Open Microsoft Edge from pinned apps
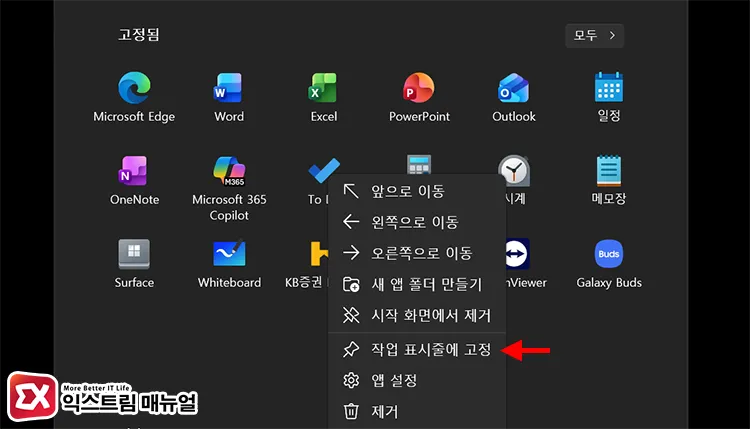The image size is (750, 429). click(x=134, y=88)
